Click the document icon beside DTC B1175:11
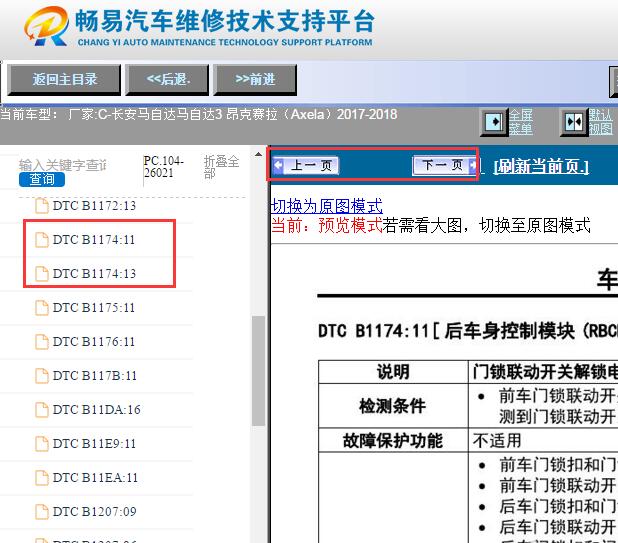This screenshot has width=618, height=543. pos(42,307)
